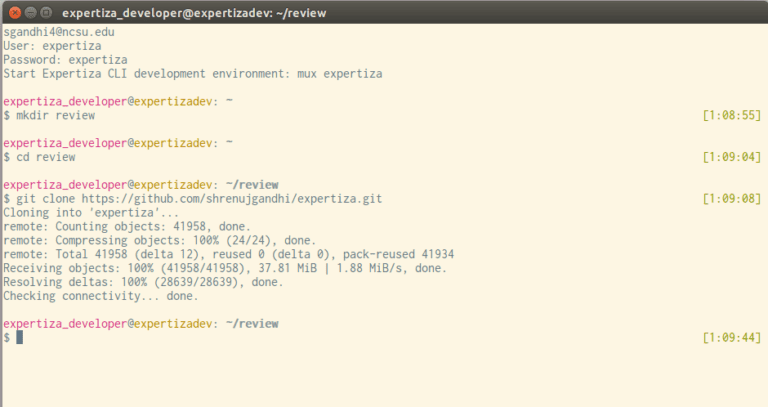Screen dimensions: 768x407
Task: Minimize the terminal window
Action: click(30, 12)
